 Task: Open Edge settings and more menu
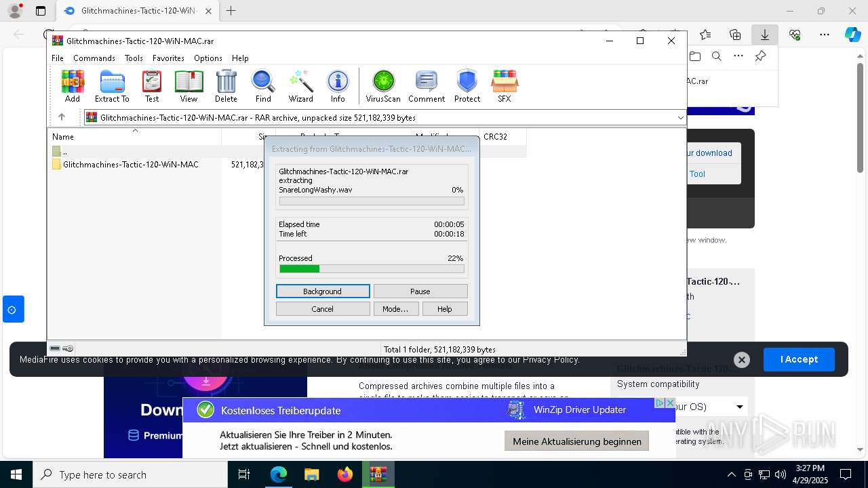pos(825,35)
